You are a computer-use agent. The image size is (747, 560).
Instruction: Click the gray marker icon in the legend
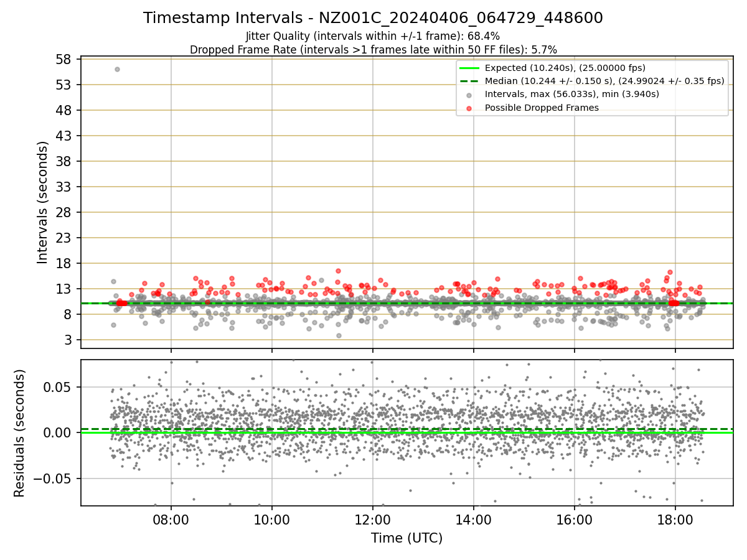coord(469,95)
